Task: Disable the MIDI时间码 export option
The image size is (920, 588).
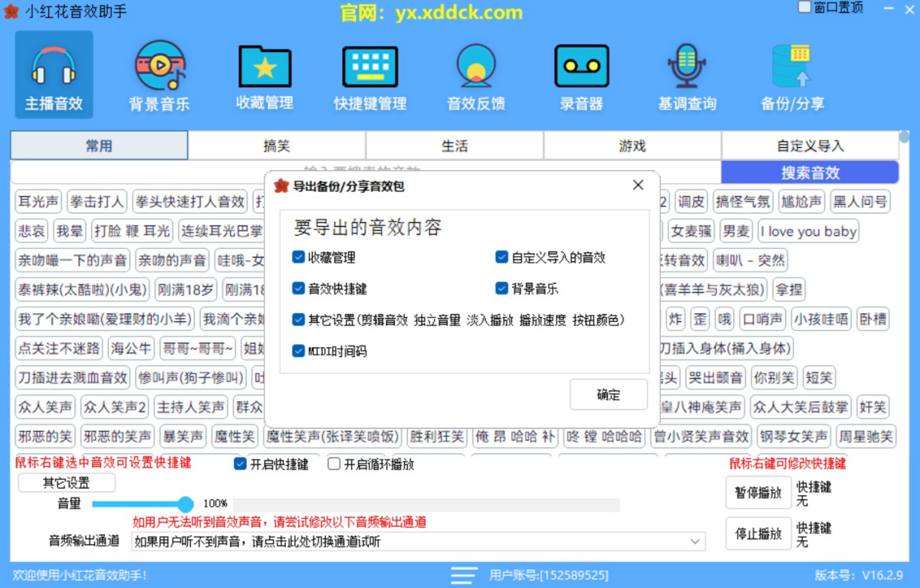Action: [x=298, y=352]
